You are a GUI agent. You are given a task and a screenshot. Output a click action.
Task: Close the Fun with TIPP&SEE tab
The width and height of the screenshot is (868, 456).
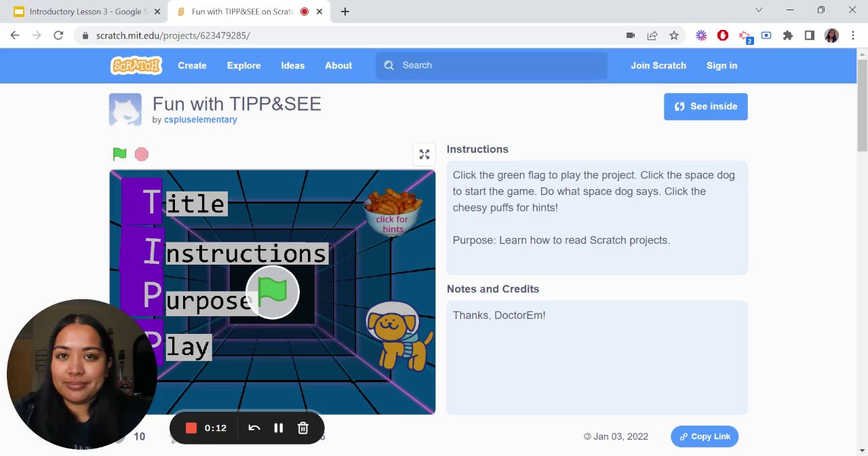point(321,12)
